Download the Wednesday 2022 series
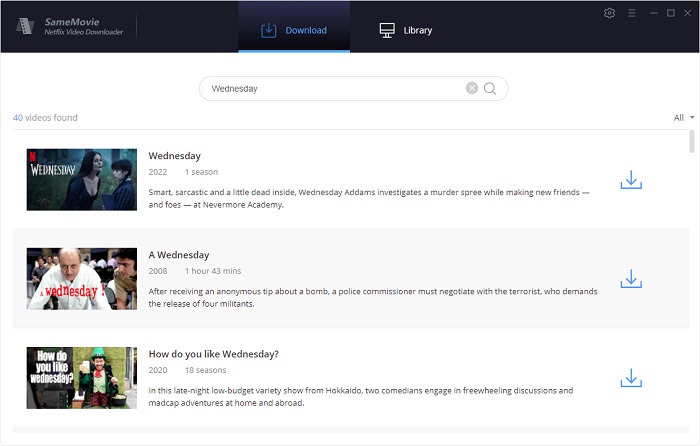This screenshot has width=700, height=446. pyautogui.click(x=630, y=180)
